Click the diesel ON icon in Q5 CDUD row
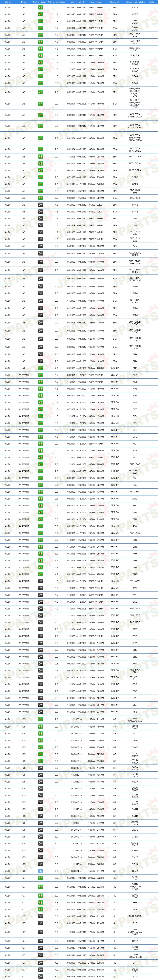The height and width of the screenshot is (980, 158). pyautogui.click(x=40, y=830)
